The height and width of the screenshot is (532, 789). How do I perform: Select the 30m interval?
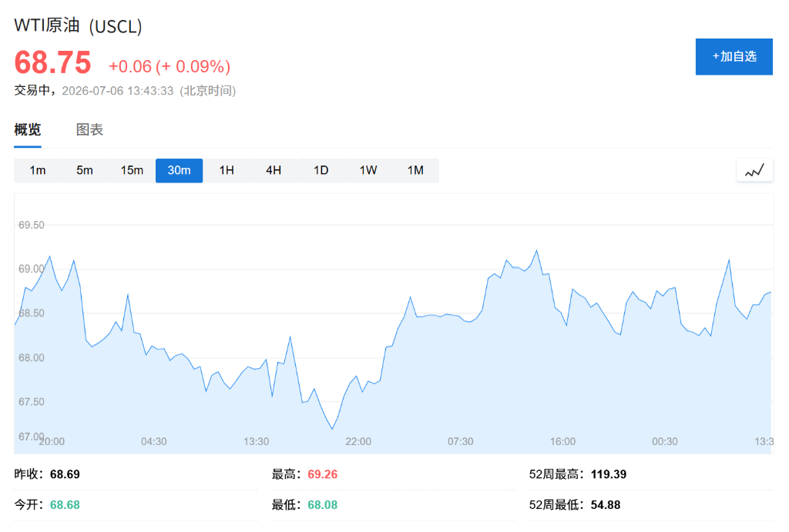coord(179,170)
